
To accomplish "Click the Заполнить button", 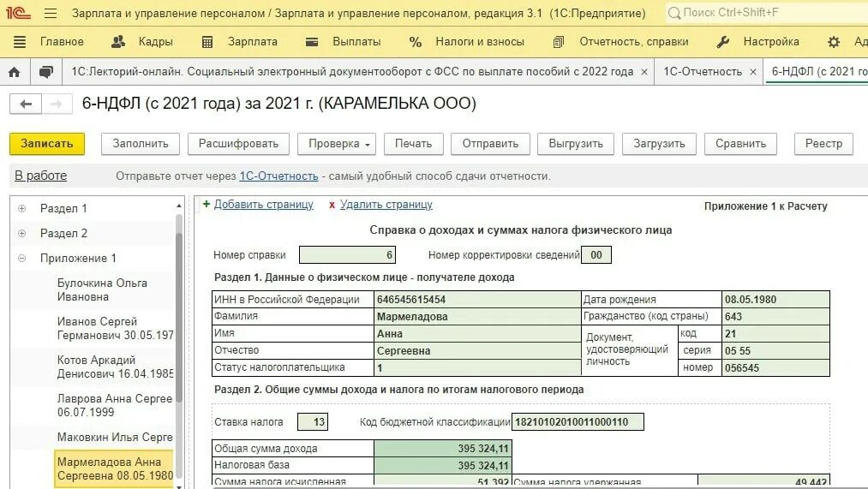I will 141,144.
